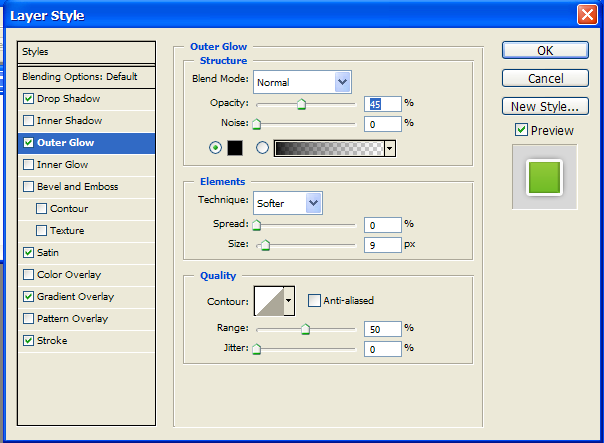The image size is (604, 443).
Task: Open the Contour picker dropdown arrow
Action: (x=290, y=299)
